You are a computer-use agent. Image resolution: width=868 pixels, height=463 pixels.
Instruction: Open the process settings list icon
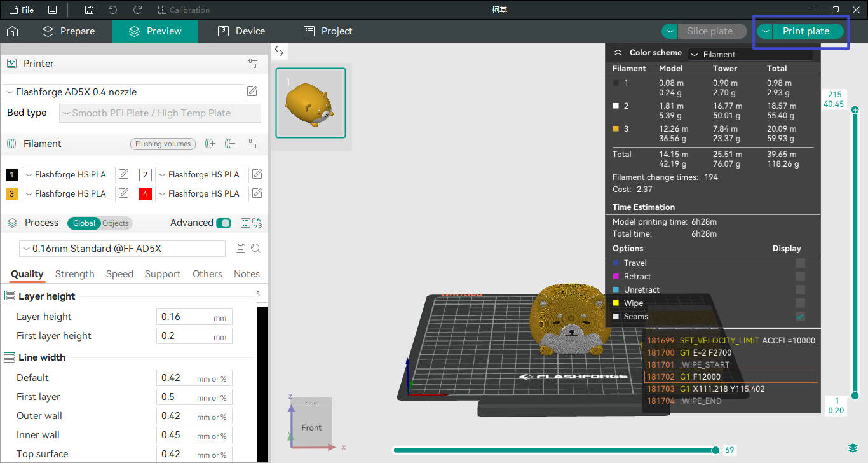click(245, 223)
